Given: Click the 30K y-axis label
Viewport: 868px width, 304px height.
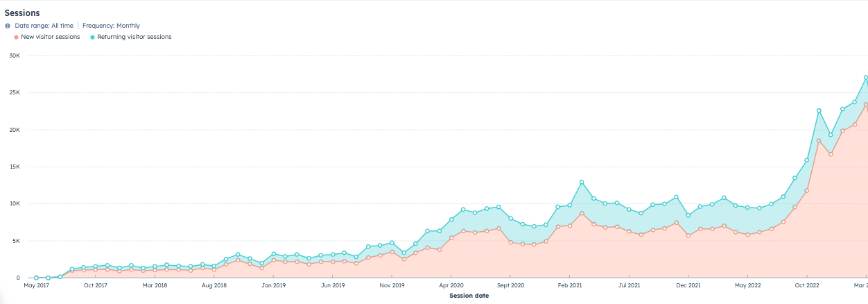Looking at the screenshot, I should (14, 56).
